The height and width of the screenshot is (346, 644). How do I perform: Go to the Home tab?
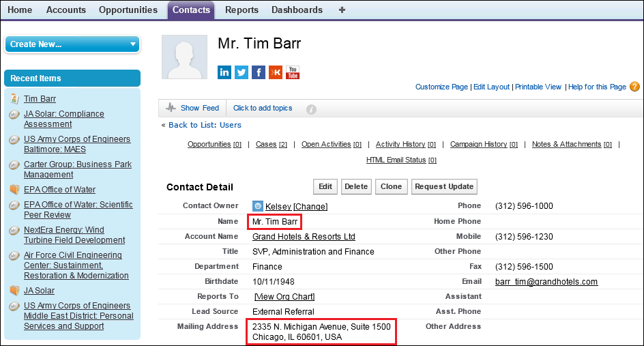coord(20,10)
